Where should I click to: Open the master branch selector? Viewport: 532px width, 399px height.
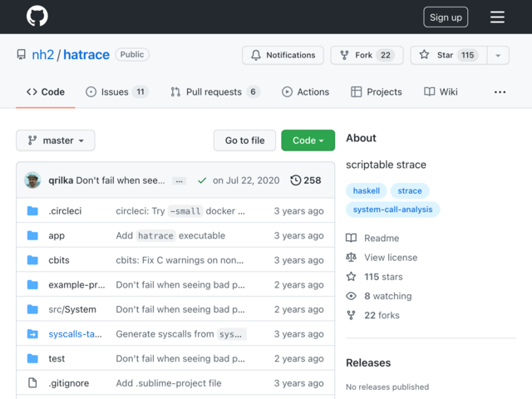[56, 140]
